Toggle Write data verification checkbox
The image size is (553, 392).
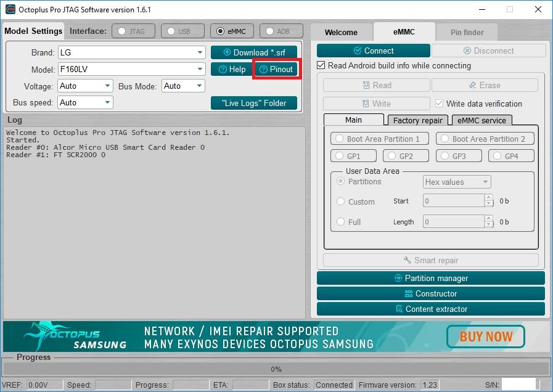(439, 104)
